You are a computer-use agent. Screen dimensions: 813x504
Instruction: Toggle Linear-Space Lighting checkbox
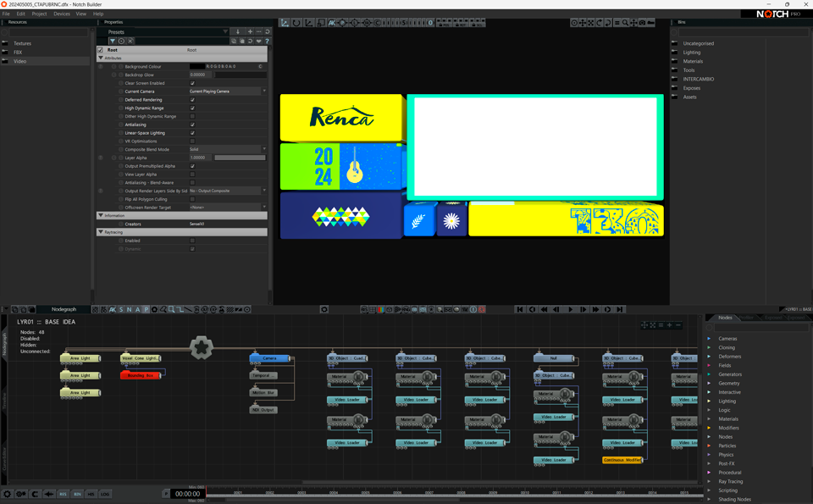pos(192,133)
